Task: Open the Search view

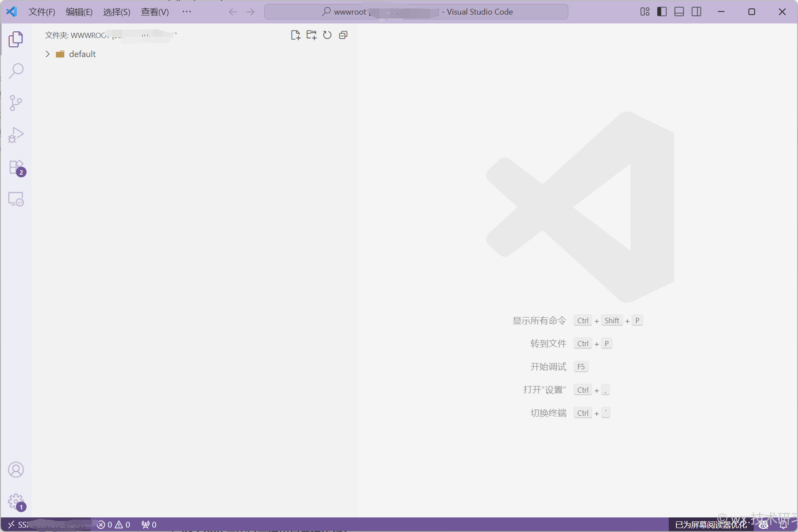Action: 16,71
